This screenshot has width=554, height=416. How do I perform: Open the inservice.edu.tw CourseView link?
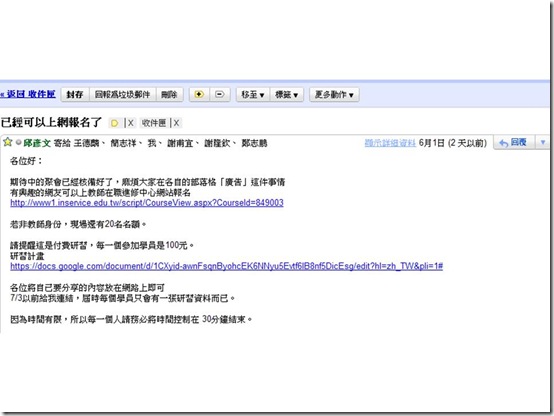pos(147,203)
